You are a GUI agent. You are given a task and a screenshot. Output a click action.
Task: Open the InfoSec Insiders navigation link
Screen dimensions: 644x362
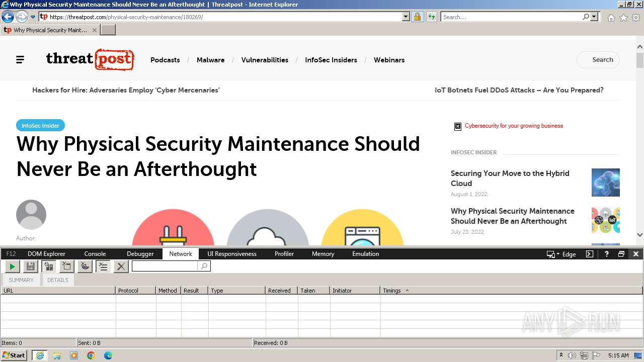pos(331,60)
